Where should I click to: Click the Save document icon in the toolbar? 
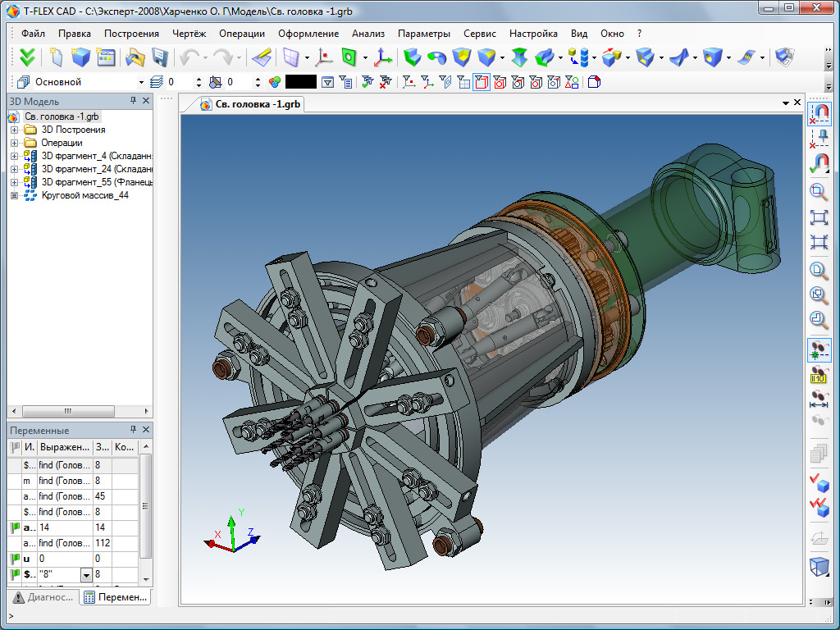[159, 57]
